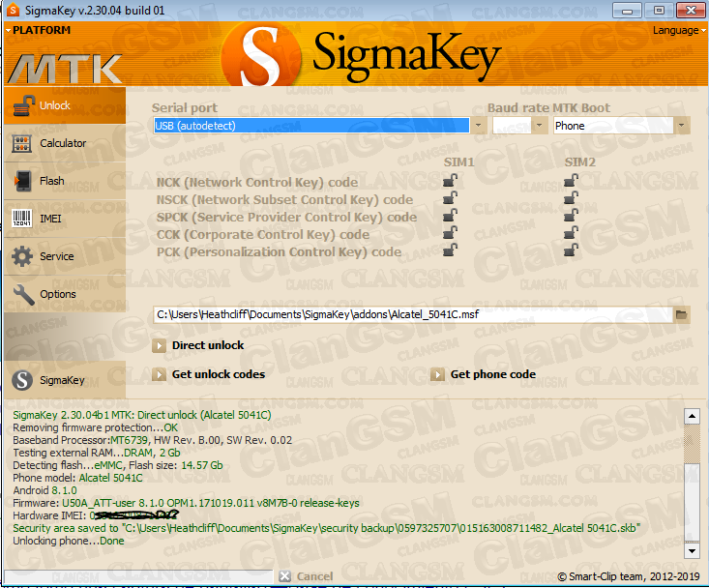Open the Options section

pyautogui.click(x=65, y=294)
